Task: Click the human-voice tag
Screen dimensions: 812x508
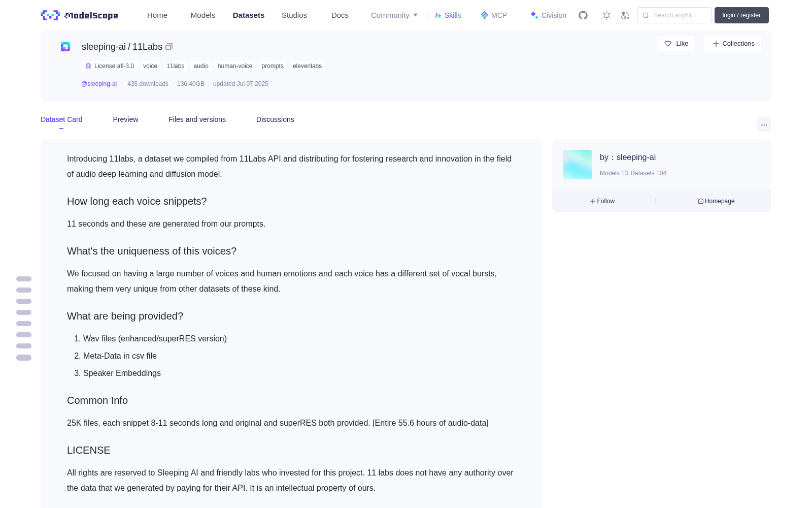Action: coord(235,66)
